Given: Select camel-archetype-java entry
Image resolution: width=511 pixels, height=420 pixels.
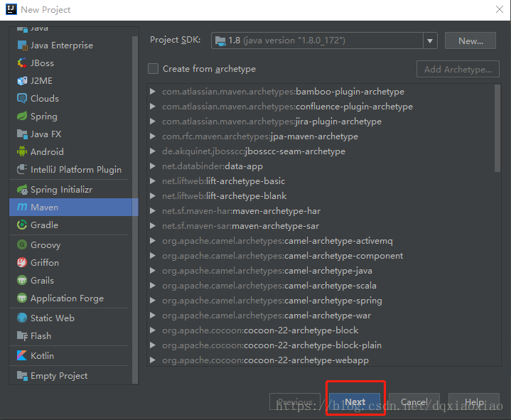Looking at the screenshot, I should (267, 271).
